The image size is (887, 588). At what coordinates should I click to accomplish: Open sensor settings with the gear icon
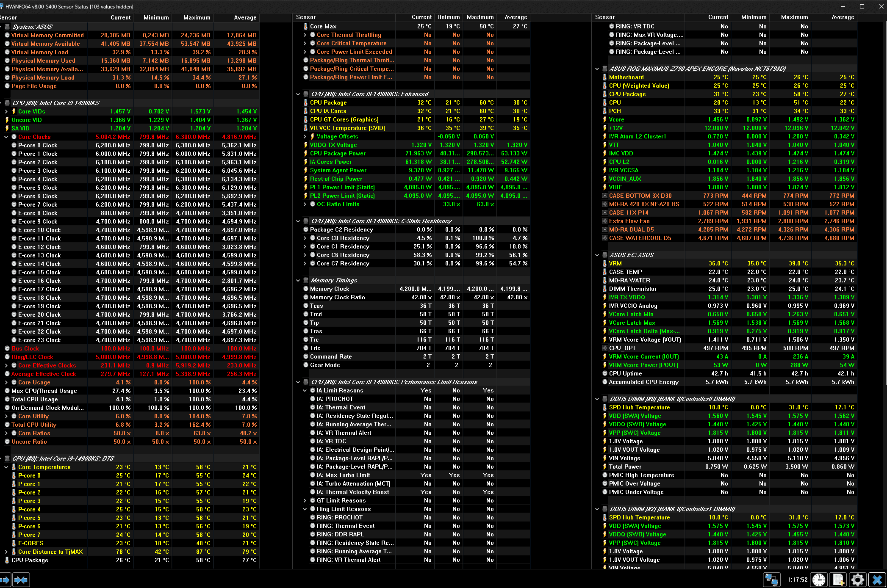(x=857, y=580)
